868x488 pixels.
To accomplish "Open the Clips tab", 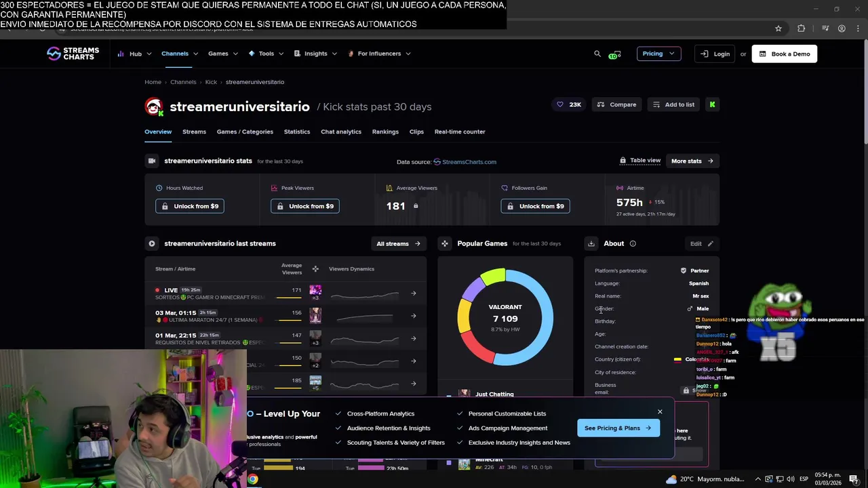I will pyautogui.click(x=416, y=131).
